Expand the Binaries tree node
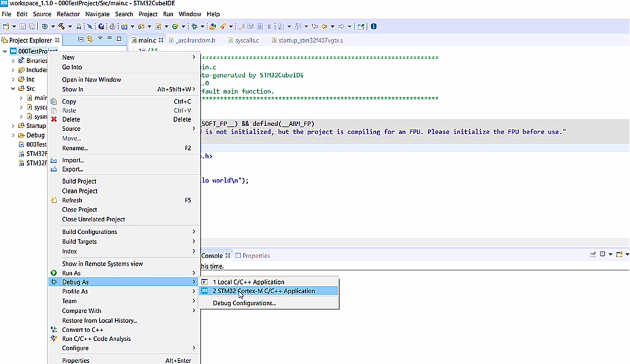Viewport: 630px width, 364px height. [13, 61]
